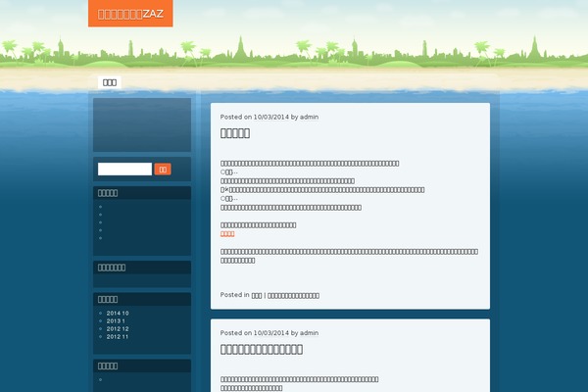The height and width of the screenshot is (392, 588).
Task: Focus the sidebar search input field
Action: pyautogui.click(x=124, y=169)
